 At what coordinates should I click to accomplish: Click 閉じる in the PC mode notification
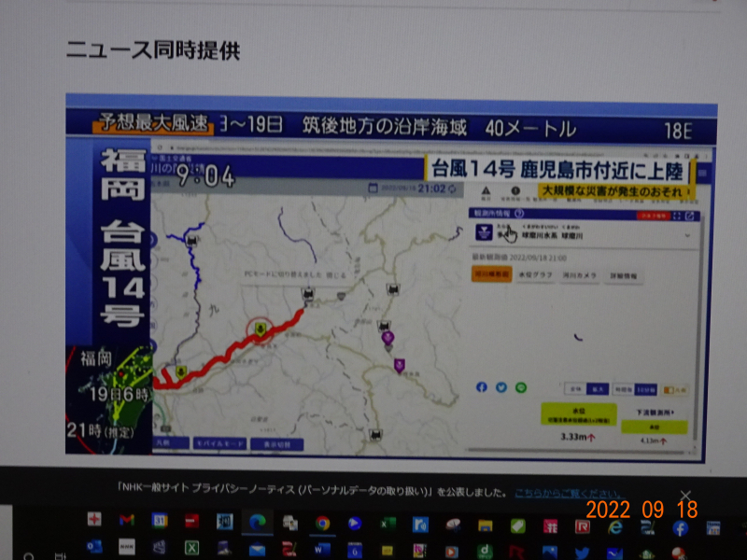[x=336, y=275]
